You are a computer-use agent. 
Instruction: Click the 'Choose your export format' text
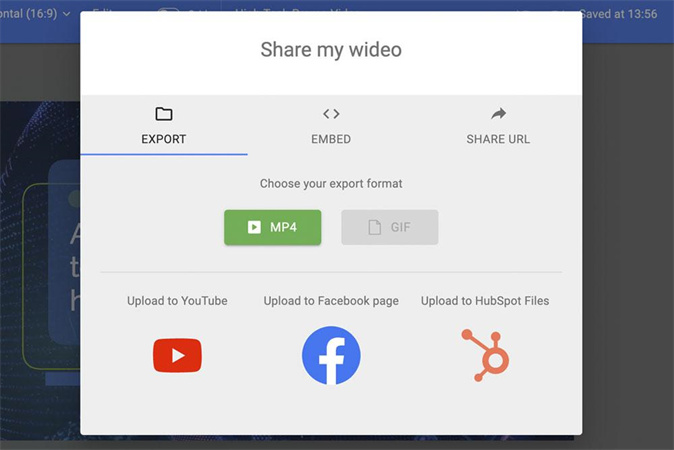(x=331, y=184)
